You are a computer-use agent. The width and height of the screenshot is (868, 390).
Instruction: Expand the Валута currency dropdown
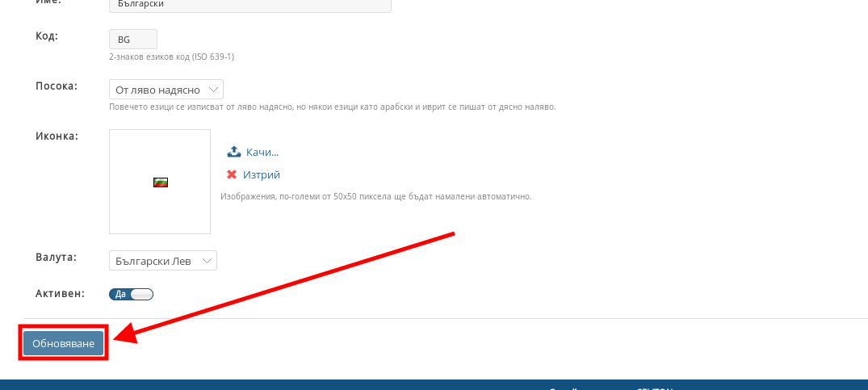(x=162, y=261)
